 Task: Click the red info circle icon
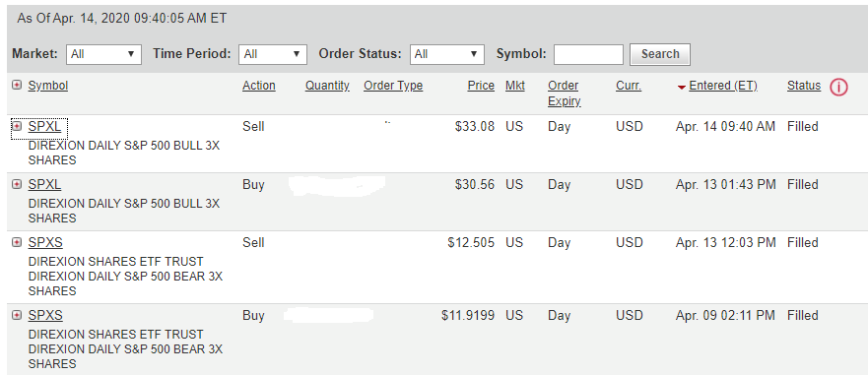(838, 87)
